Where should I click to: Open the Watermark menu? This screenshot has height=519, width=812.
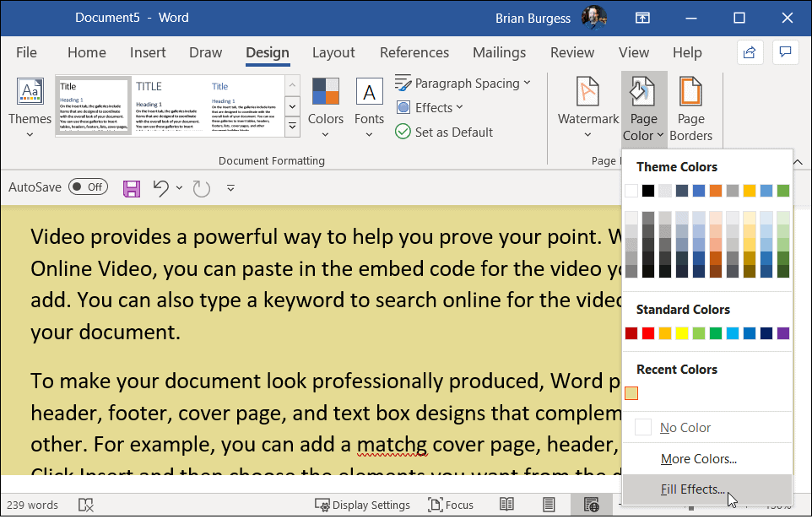coord(587,107)
